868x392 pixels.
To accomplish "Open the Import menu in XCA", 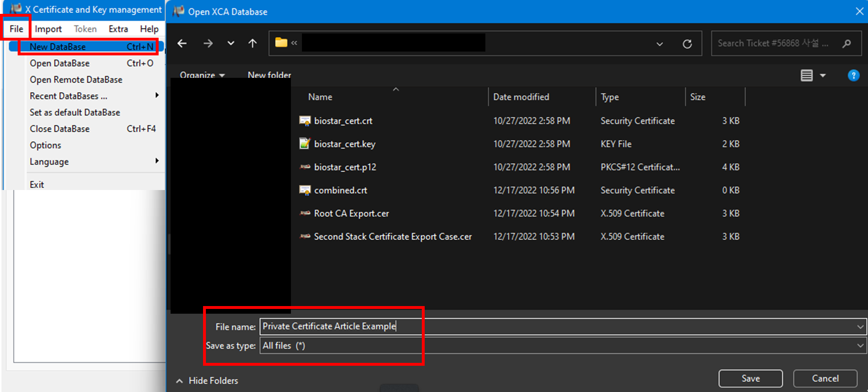I will [48, 29].
